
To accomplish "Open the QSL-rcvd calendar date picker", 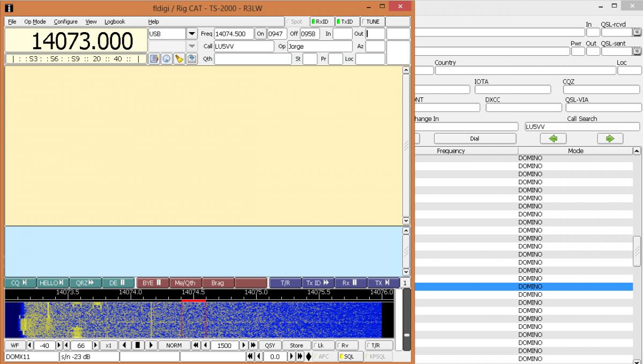I will pyautogui.click(x=637, y=32).
